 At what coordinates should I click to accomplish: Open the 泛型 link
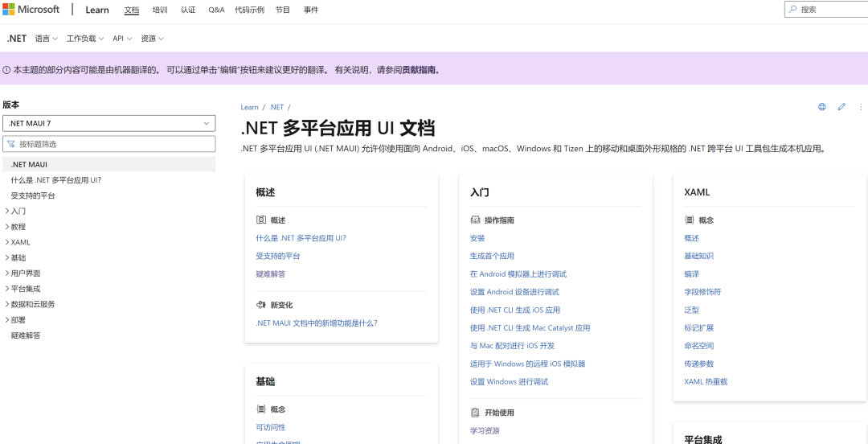691,310
